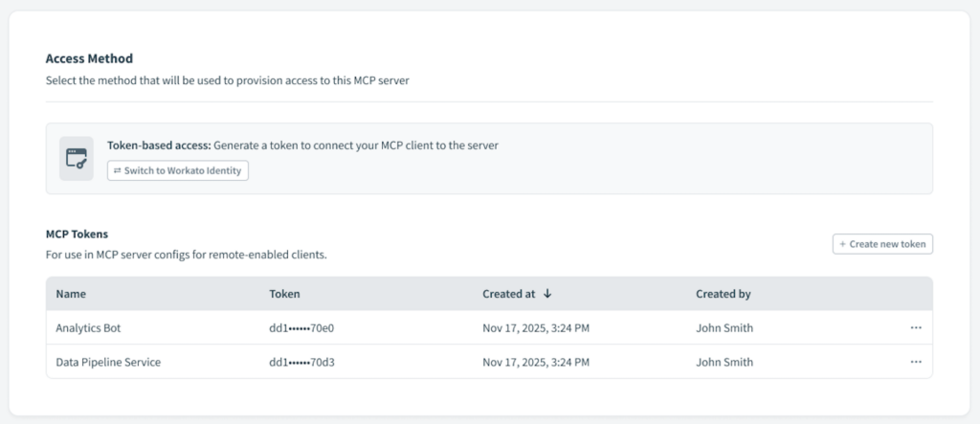Click the Created by column header

[724, 294]
